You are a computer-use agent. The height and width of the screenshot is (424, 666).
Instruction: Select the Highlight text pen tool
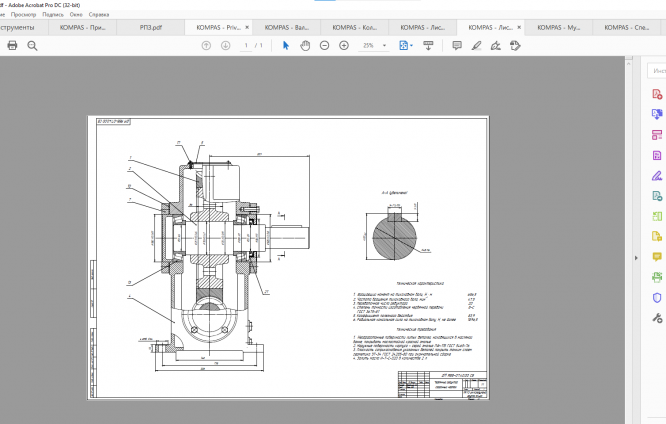(x=477, y=46)
